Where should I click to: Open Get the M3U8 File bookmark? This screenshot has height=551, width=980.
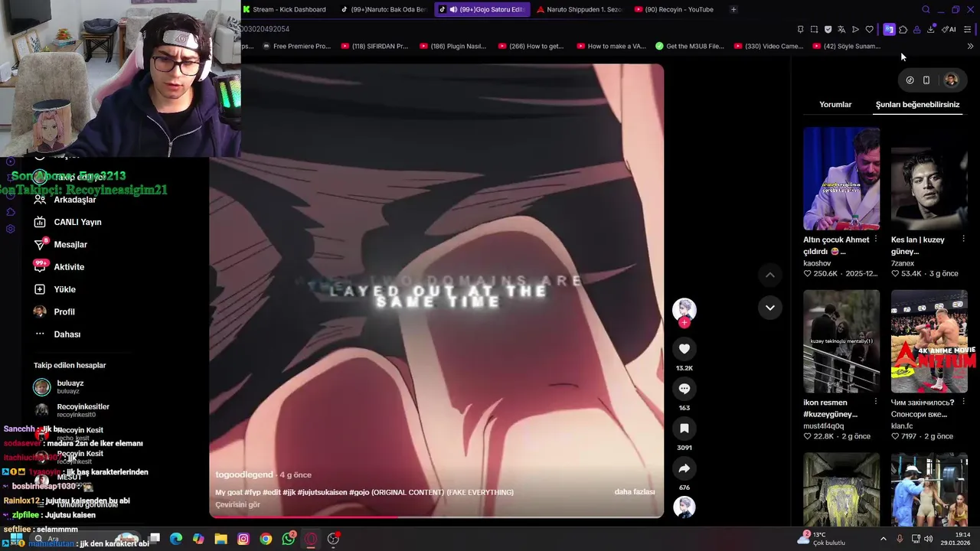[x=690, y=46]
